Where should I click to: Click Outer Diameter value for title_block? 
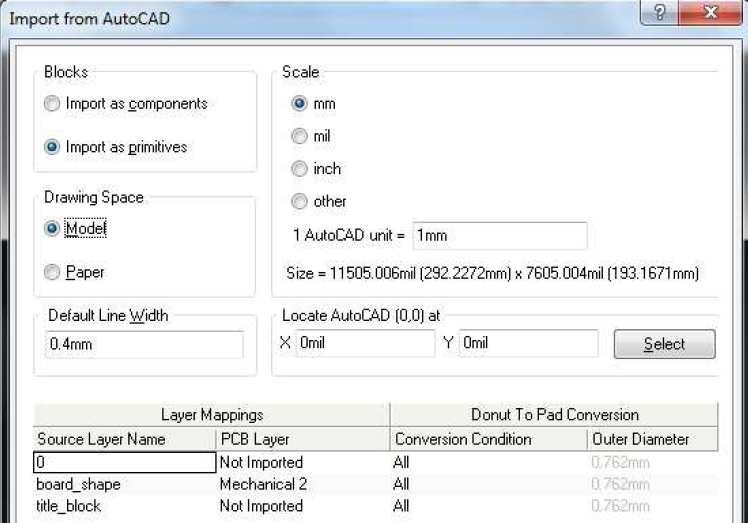coord(653,506)
